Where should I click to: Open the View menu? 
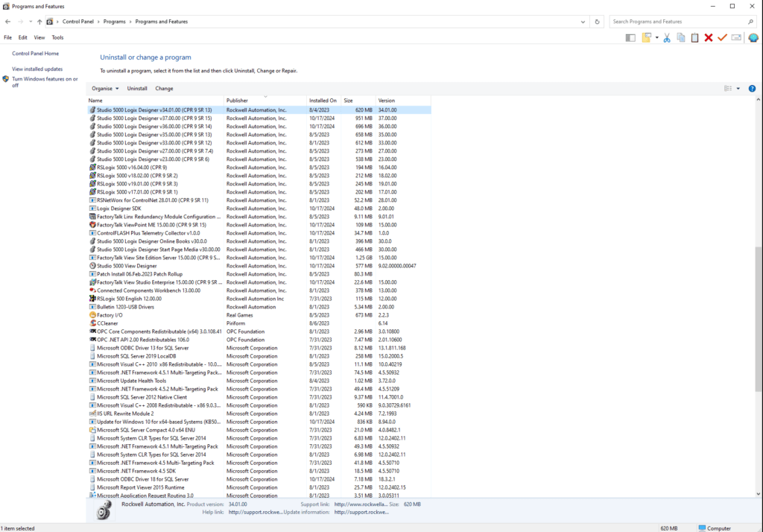pos(39,37)
